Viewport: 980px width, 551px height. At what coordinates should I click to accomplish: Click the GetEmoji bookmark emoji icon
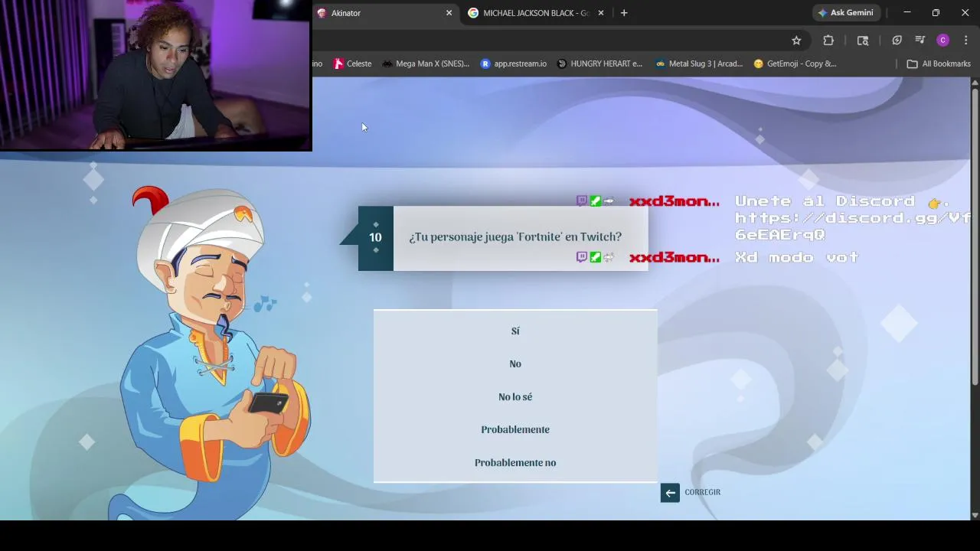pos(759,64)
